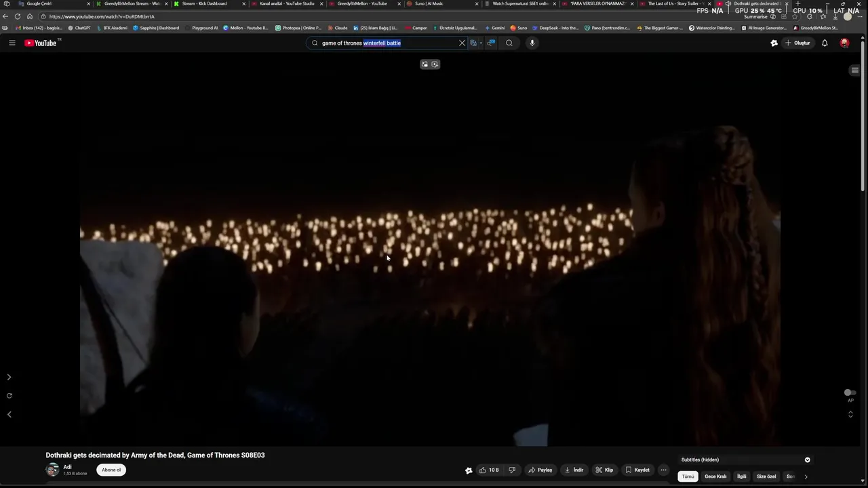Click the up-down arrows below the AP switch
The width and height of the screenshot is (868, 488).
coord(850,414)
